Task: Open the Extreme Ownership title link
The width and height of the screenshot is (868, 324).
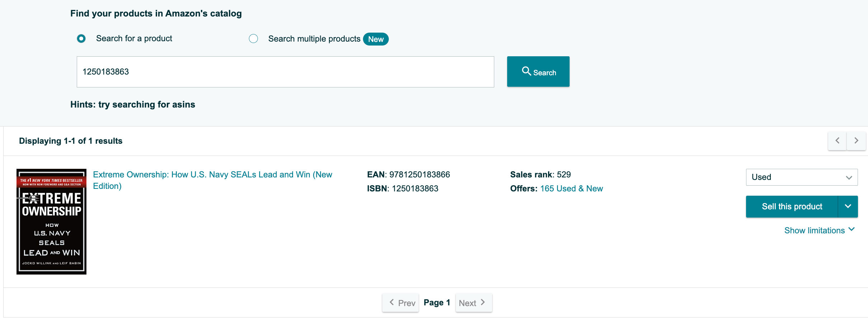Action: (212, 180)
